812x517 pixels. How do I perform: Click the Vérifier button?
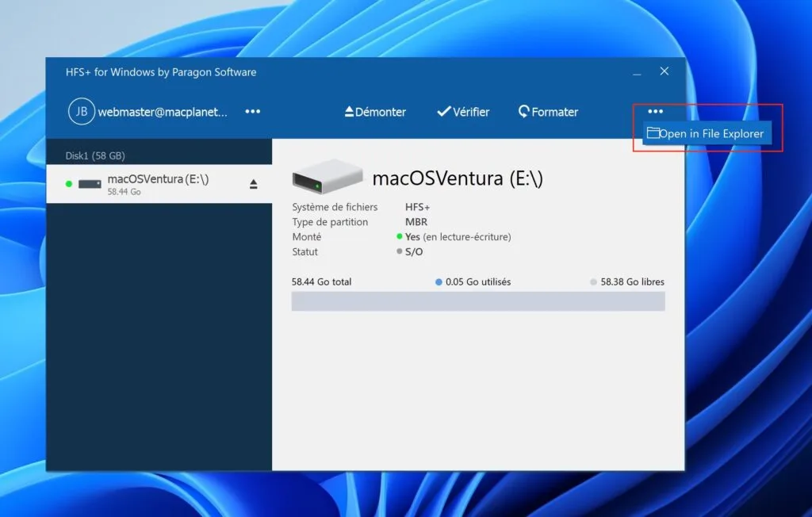tap(464, 112)
